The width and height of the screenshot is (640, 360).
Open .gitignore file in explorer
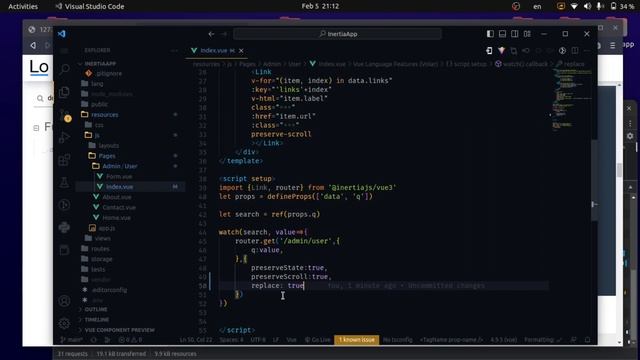pos(109,73)
